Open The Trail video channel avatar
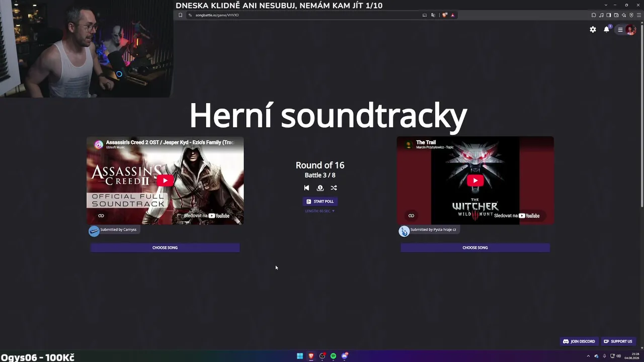This screenshot has height=362, width=644. coord(409,145)
